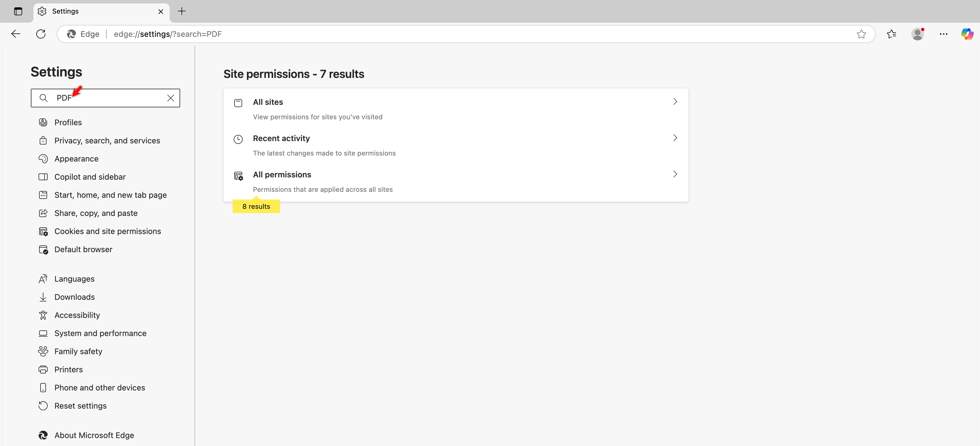The width and height of the screenshot is (980, 446).
Task: Open the Favorites list icon
Action: [x=891, y=34]
